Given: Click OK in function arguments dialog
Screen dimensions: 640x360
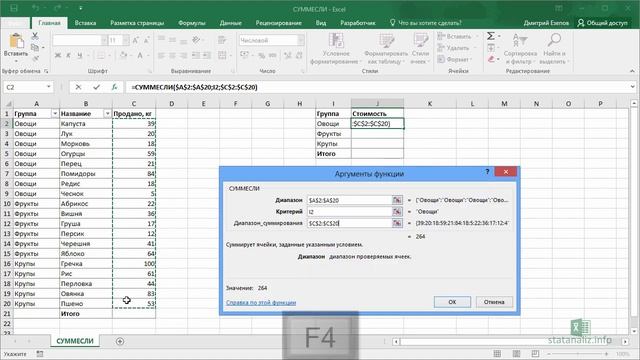Looking at the screenshot, I should tap(452, 302).
